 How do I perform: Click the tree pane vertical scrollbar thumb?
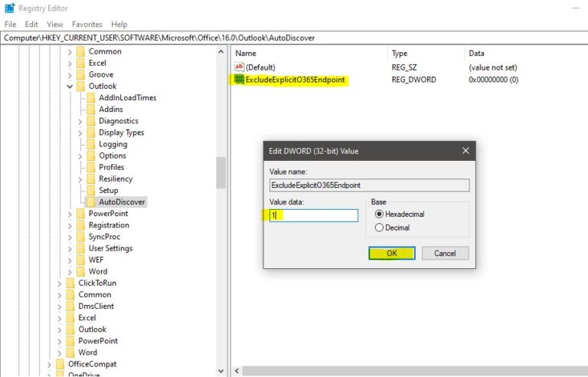pos(220,172)
